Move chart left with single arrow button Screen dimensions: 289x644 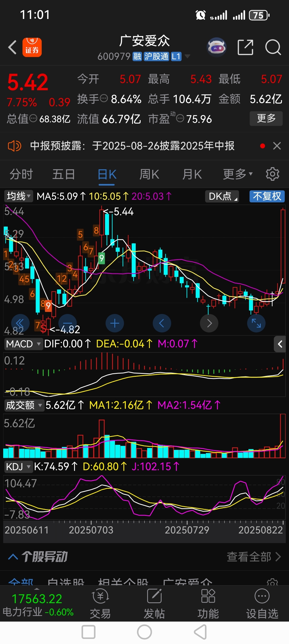pos(162,323)
